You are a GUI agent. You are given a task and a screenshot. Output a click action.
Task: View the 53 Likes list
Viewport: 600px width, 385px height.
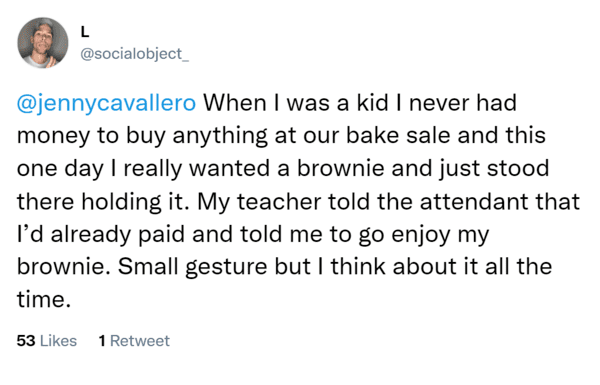pyautogui.click(x=47, y=341)
